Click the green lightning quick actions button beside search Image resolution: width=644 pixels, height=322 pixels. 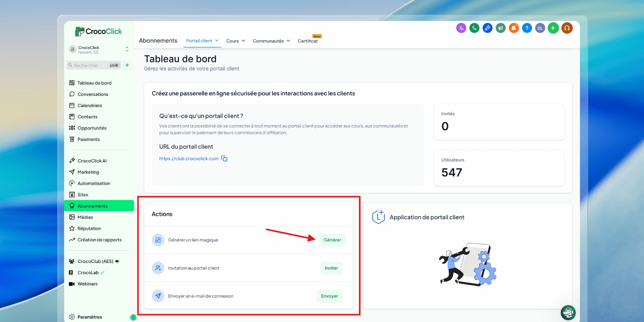[x=127, y=65]
